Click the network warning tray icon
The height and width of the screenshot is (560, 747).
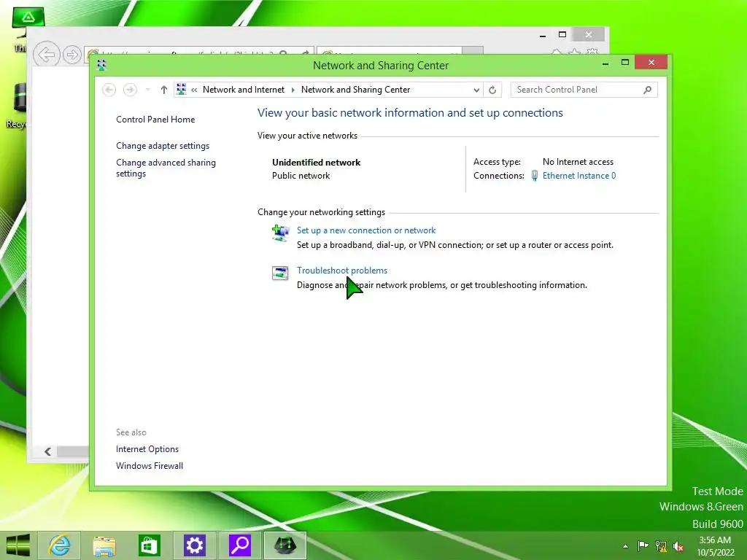coord(661,546)
